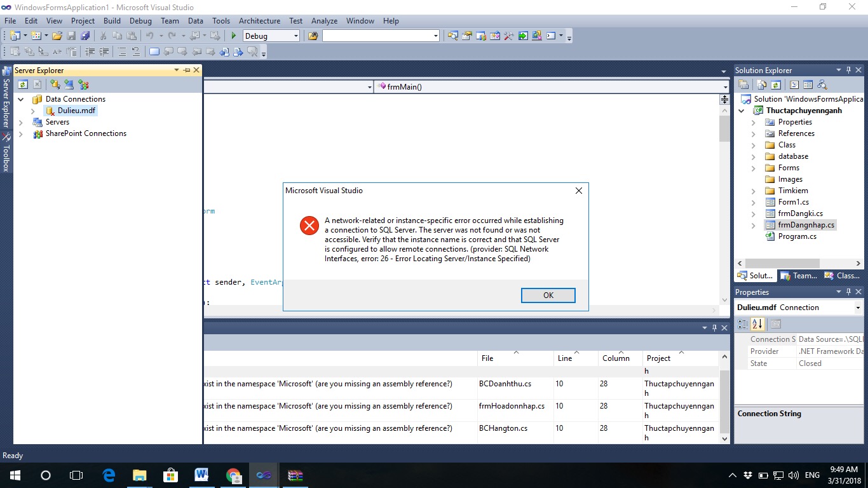
Task: Select the frmHoadonnhap.cs error row
Action: pos(462,410)
